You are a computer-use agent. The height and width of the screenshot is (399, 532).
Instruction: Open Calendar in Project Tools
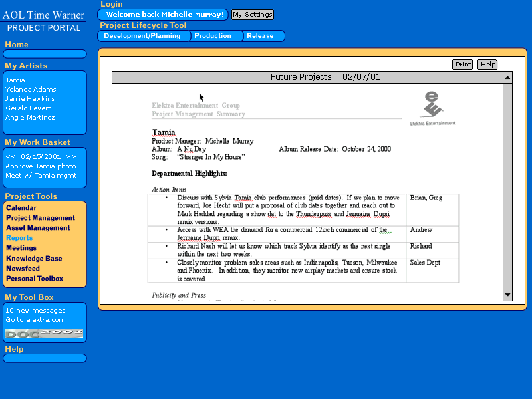[21, 208]
